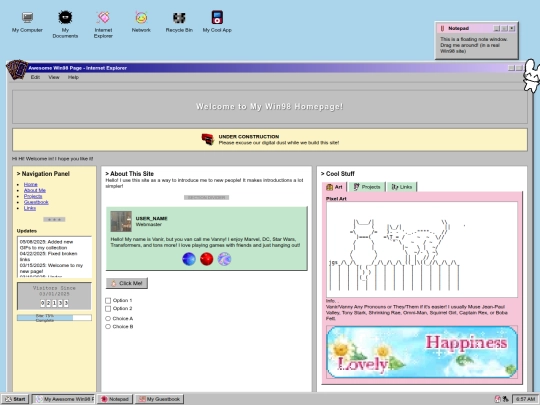540x405 pixels.
Task: Click the ASCII cats pixel art image
Action: point(422,250)
